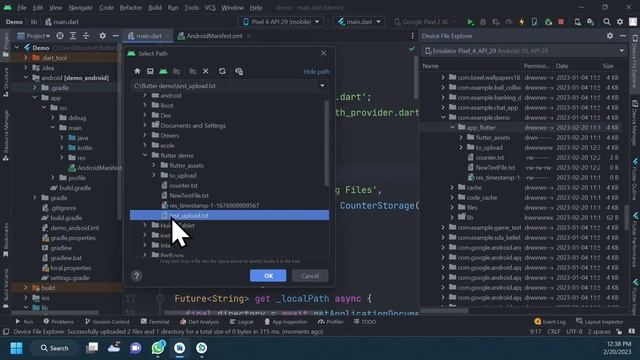Image resolution: width=640 pixels, height=360 pixels.
Task: Confirm selection with OK button
Action: coord(268,276)
